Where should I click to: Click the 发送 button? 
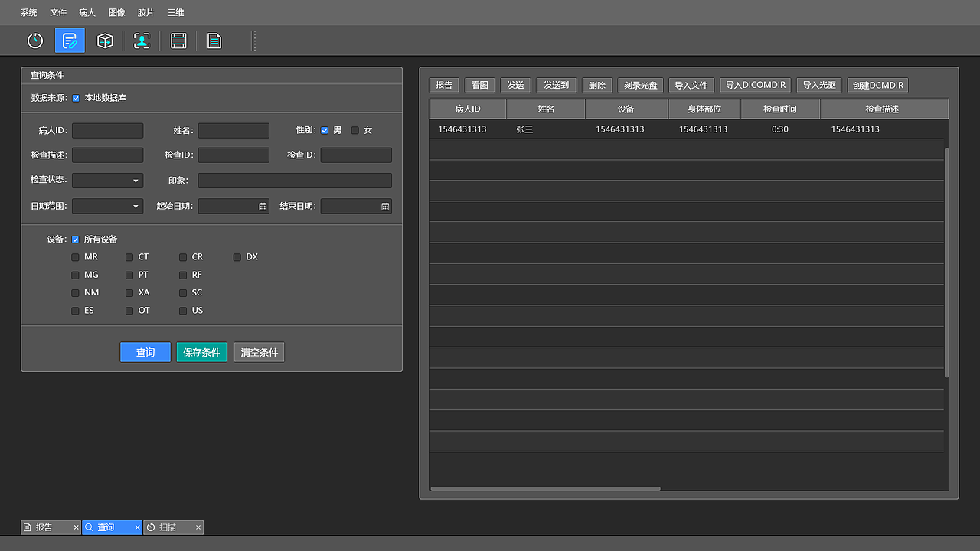point(515,85)
